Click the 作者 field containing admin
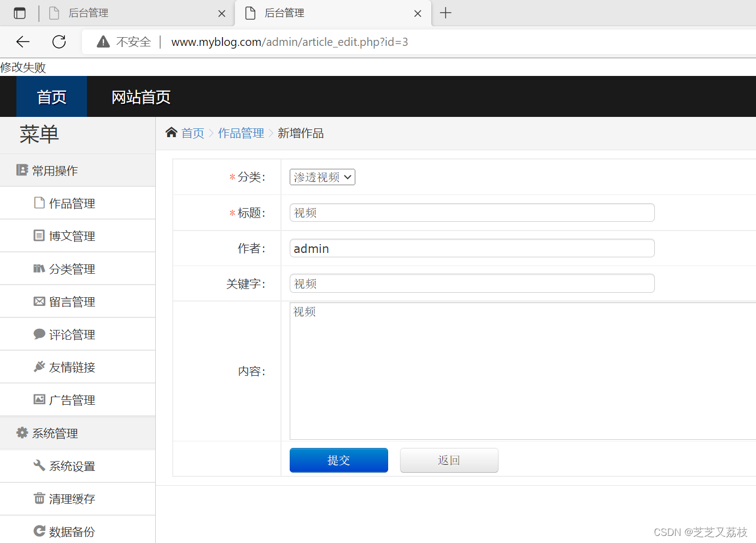This screenshot has height=543, width=756. pos(472,248)
